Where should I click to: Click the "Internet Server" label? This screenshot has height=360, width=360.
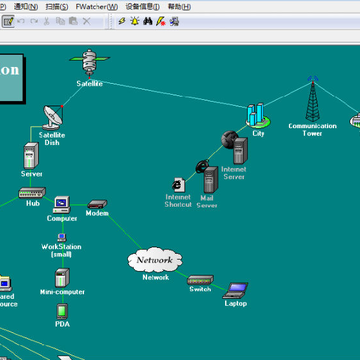point(234,173)
